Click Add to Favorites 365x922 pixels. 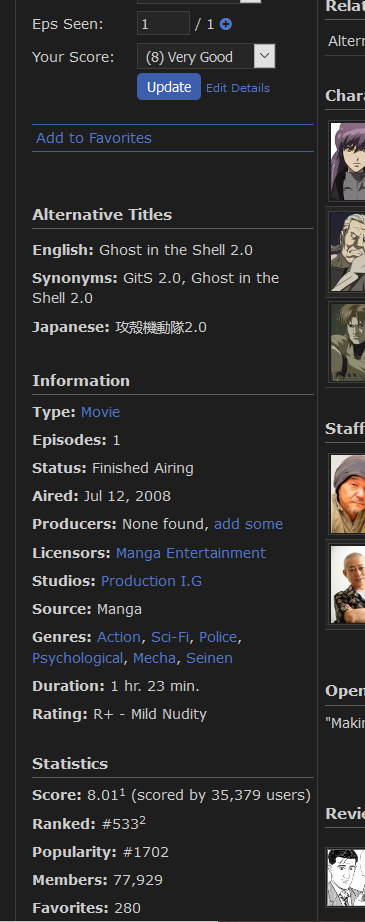pyautogui.click(x=94, y=138)
